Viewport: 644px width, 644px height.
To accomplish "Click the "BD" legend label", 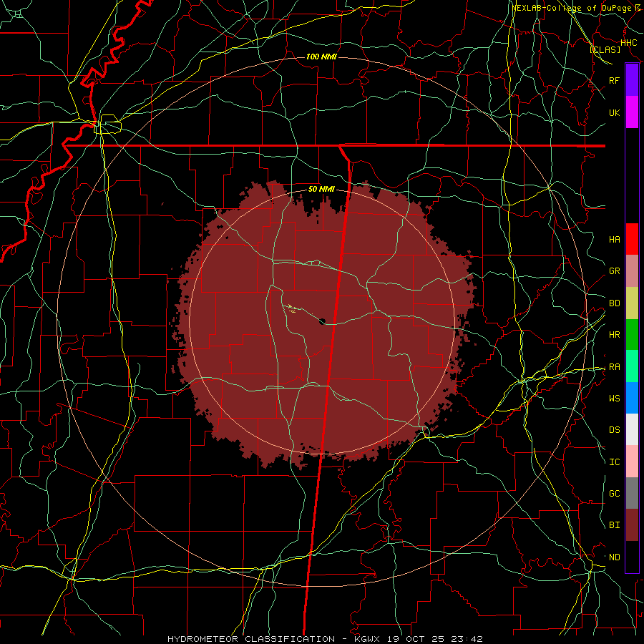I will pos(614,303).
